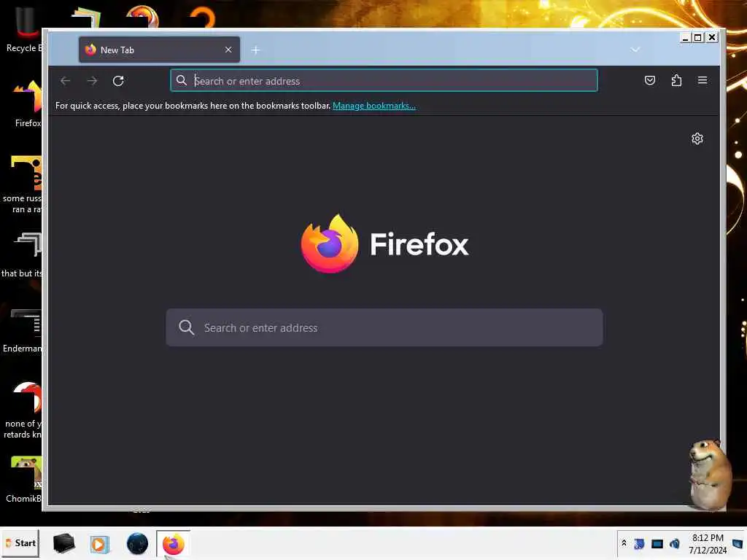The width and height of the screenshot is (747, 560).
Task: Select Firefox taskbar button
Action: [174, 544]
